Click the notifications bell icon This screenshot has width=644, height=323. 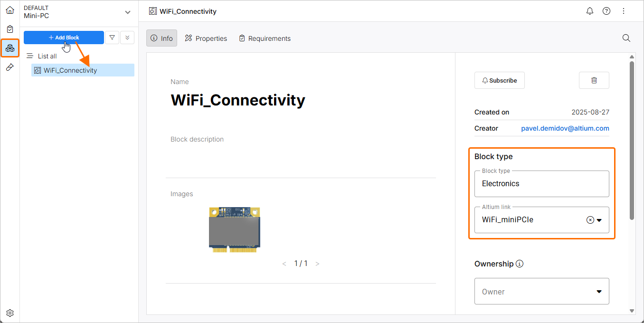point(590,11)
